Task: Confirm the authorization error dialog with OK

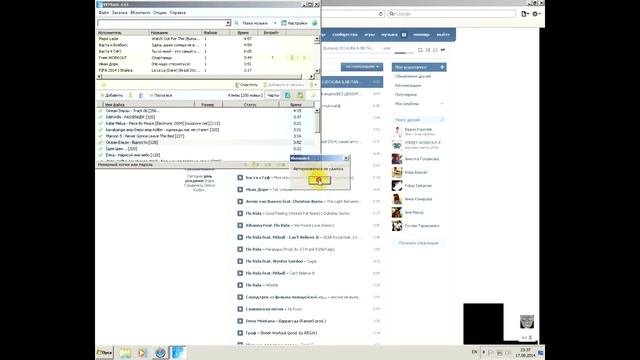Action: click(319, 180)
